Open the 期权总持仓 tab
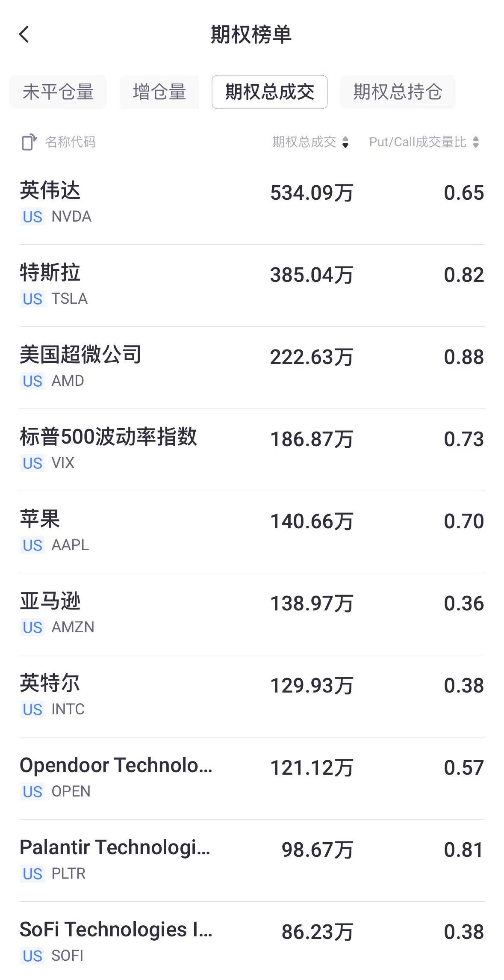 point(397,92)
